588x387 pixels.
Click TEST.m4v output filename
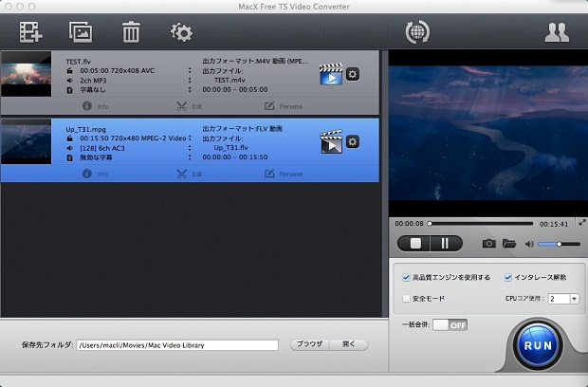230,80
